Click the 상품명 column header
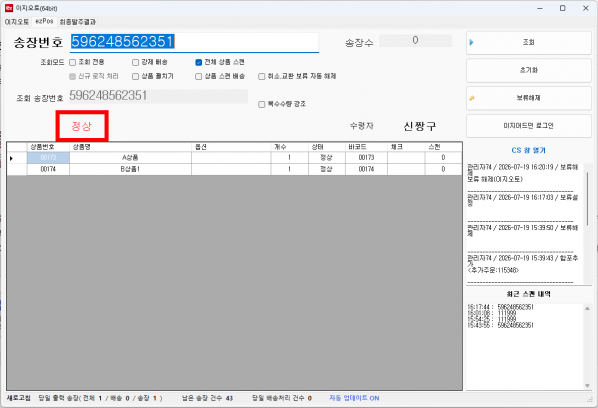 130,147
